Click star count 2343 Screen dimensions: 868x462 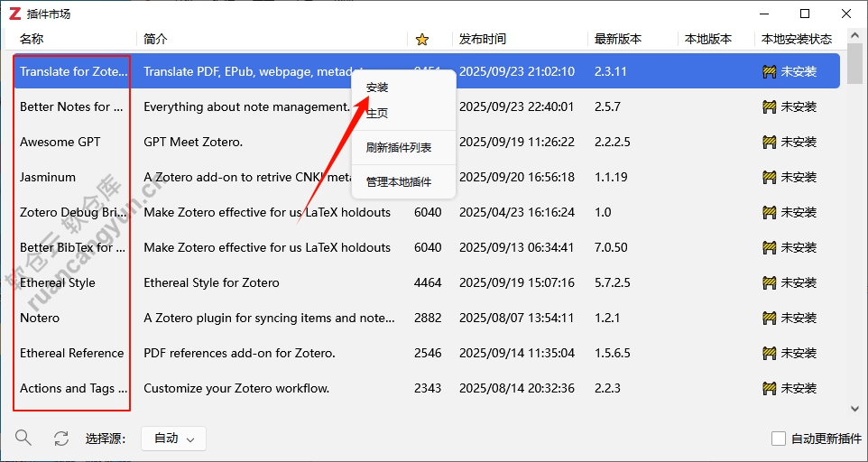(x=428, y=388)
